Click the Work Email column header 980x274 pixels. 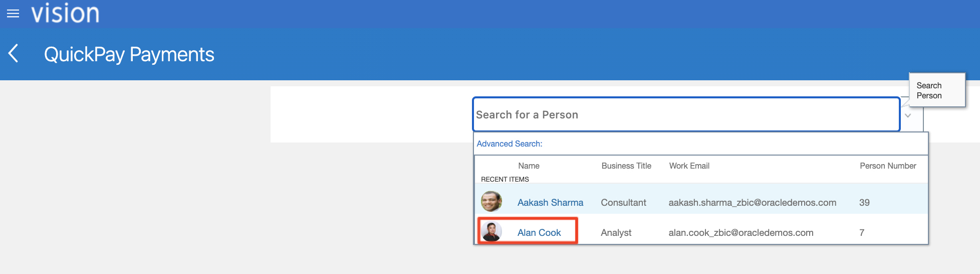coord(689,166)
